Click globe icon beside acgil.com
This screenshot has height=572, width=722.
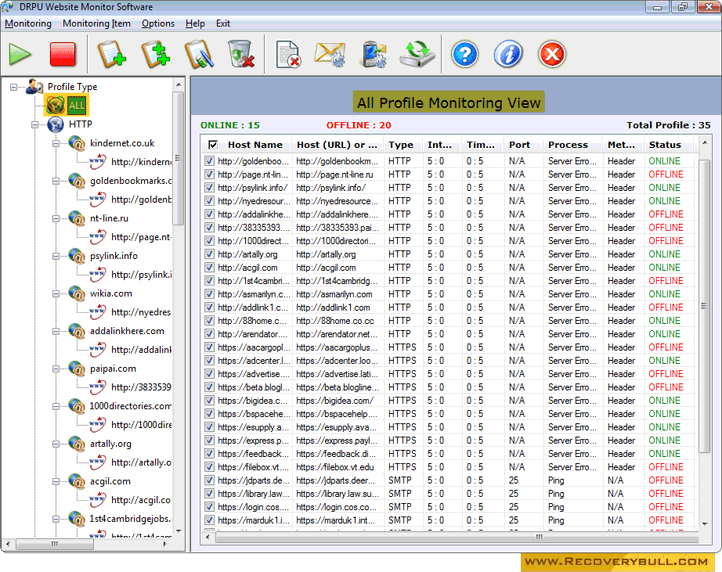77,481
